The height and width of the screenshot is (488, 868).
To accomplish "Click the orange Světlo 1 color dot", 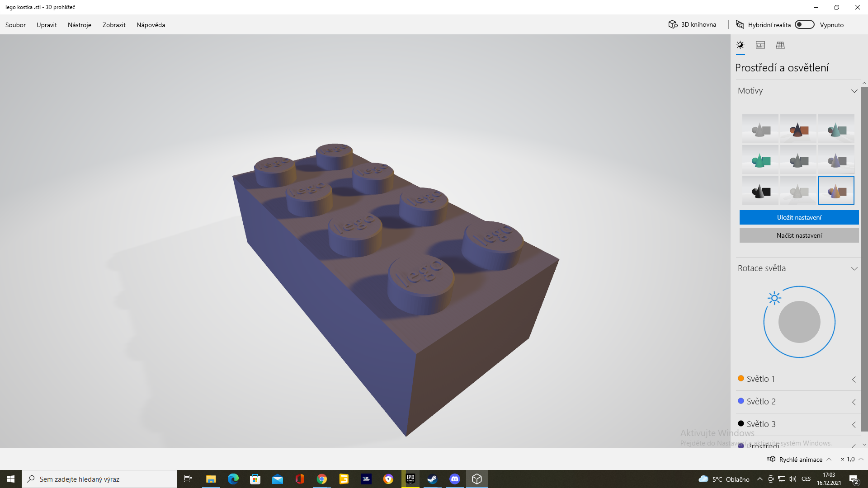I will pos(741,378).
